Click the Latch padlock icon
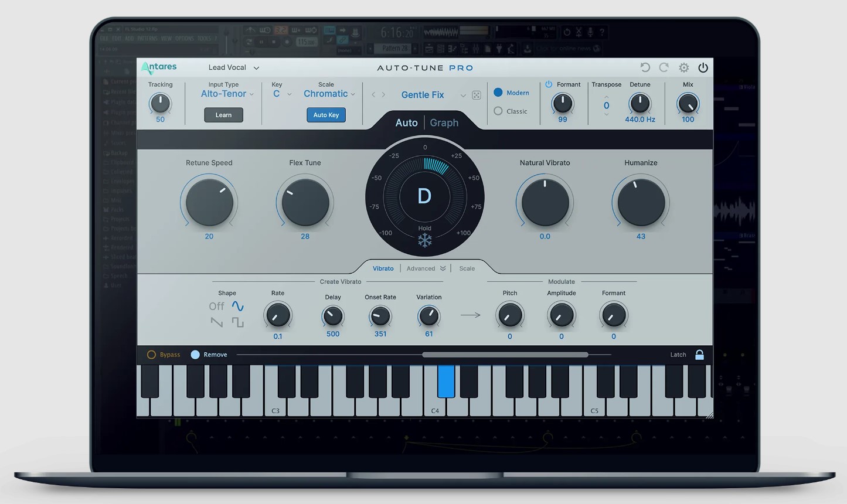The height and width of the screenshot is (504, 847). (x=699, y=355)
